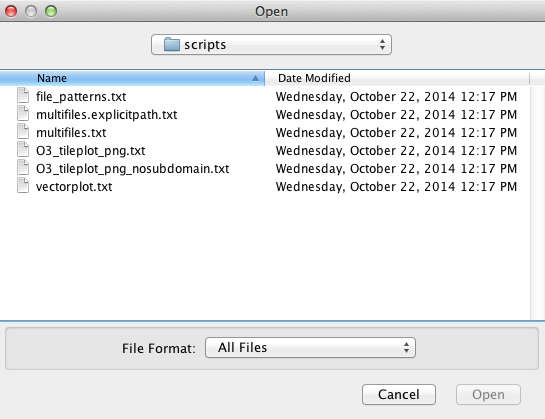The image size is (545, 419).
Task: Click the file_patterns.txt document icon
Action: coord(23,96)
